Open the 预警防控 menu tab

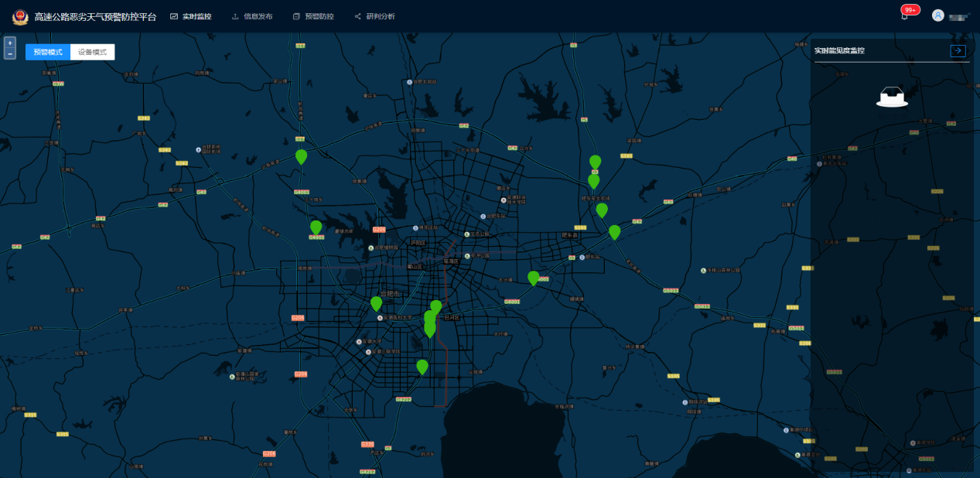(x=314, y=16)
